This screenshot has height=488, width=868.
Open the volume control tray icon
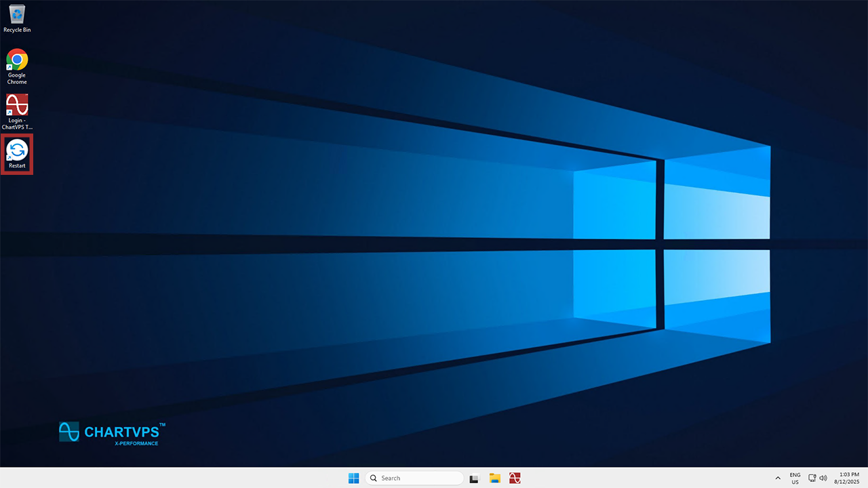click(823, 478)
